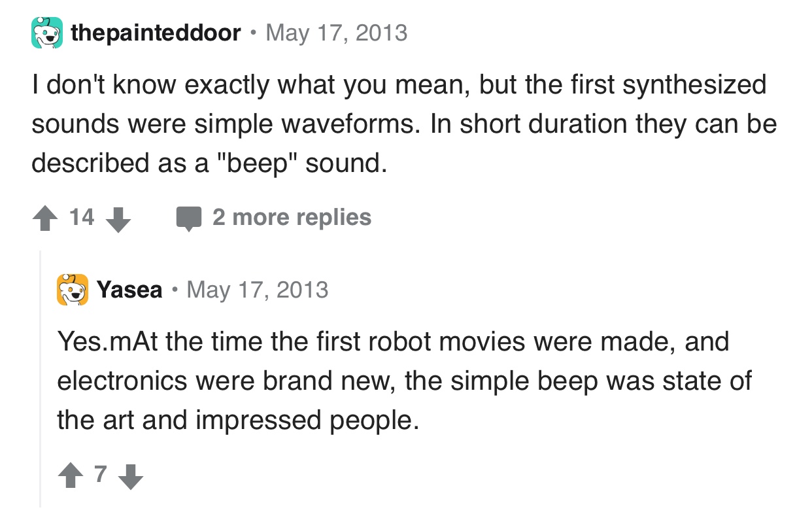Click the words "impressed people" in the reply
The image size is (812, 516).
click(300, 419)
